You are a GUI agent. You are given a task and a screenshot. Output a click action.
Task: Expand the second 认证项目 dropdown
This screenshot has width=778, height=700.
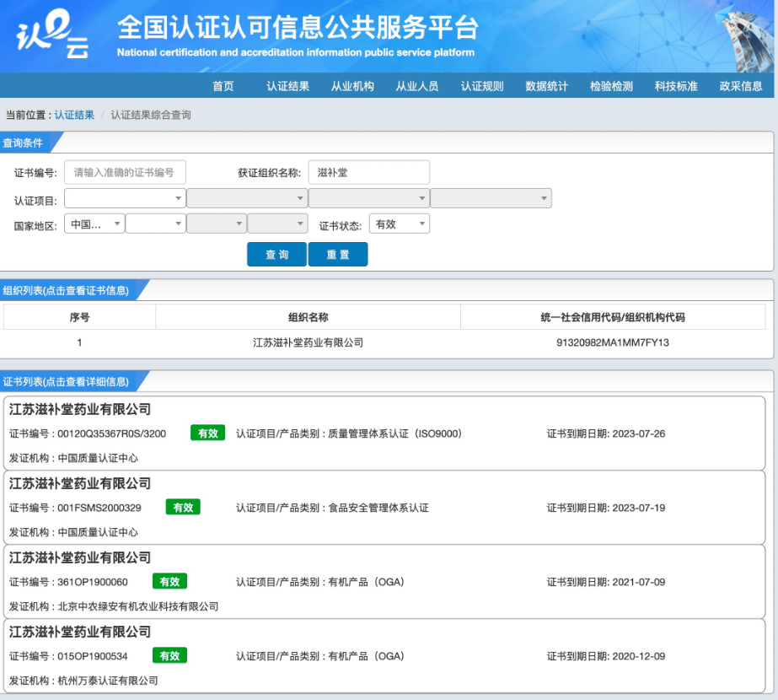(x=247, y=198)
